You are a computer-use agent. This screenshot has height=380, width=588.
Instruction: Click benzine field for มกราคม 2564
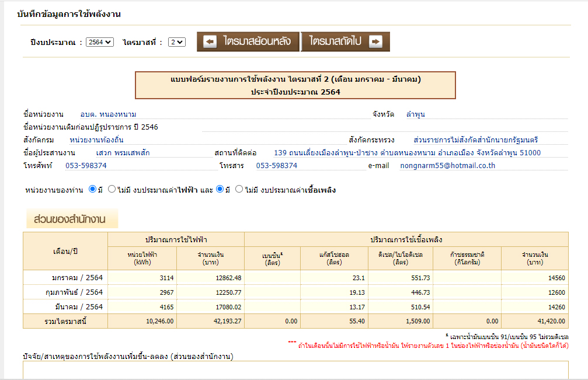[x=272, y=278]
